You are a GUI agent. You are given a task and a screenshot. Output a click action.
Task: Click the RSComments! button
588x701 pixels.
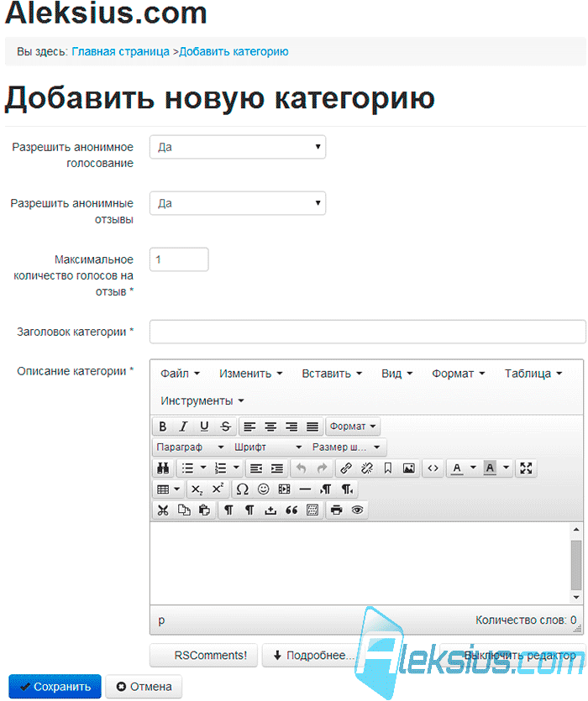coord(203,656)
